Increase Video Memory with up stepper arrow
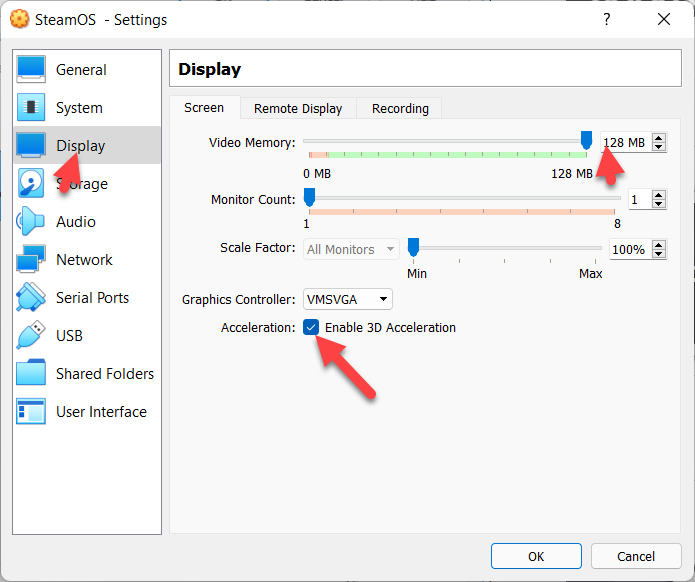Image resolution: width=695 pixels, height=582 pixels. click(659, 138)
